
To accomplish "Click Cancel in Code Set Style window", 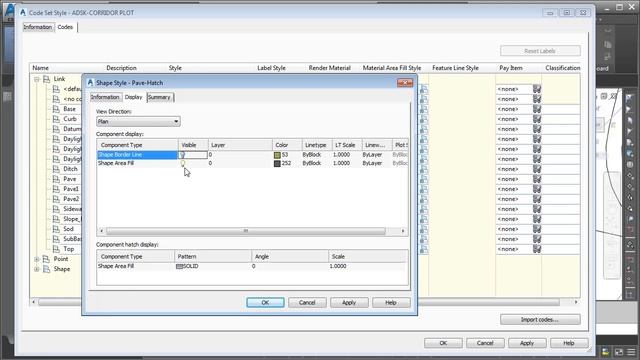I will click(485, 343).
